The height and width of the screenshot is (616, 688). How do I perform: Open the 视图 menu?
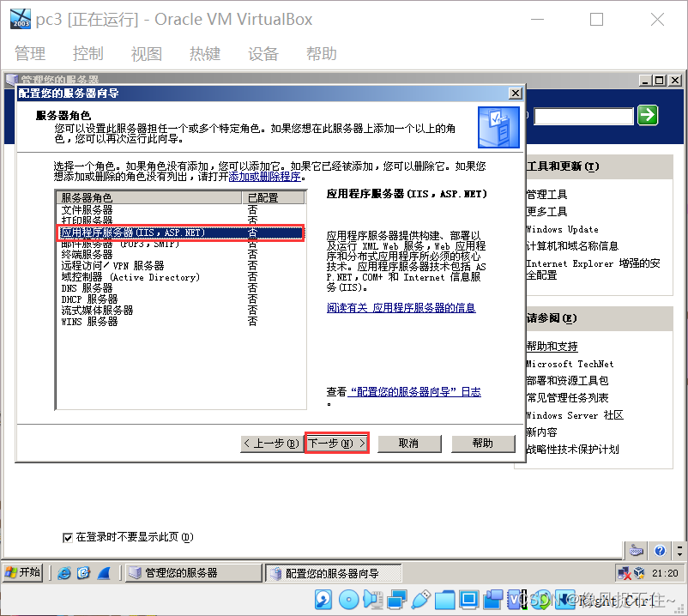point(147,54)
